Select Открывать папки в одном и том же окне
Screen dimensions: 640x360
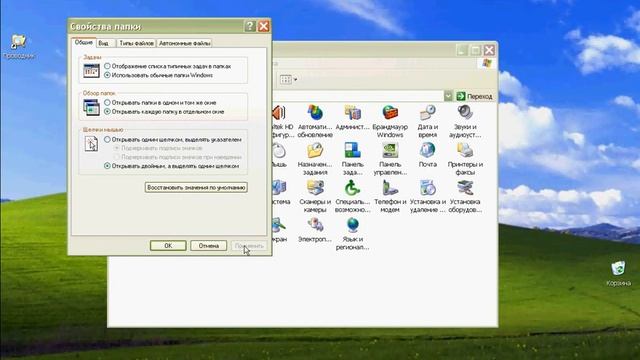coord(160,102)
